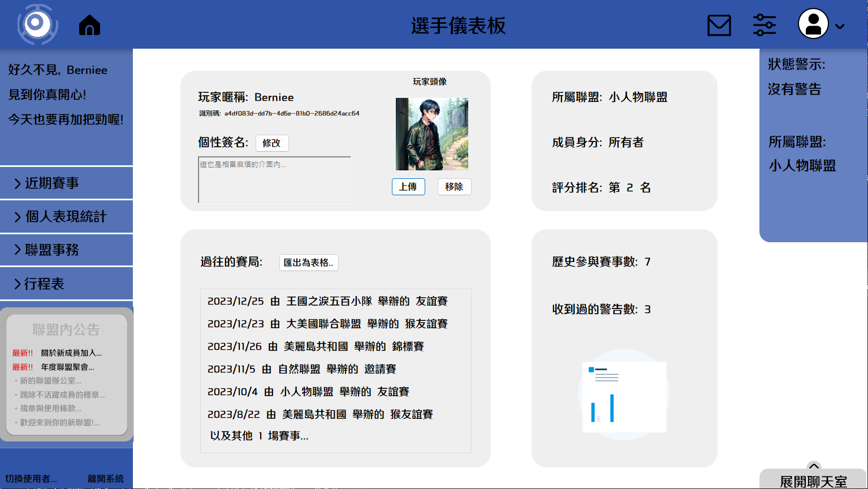Click the statistics chart illustration
Screen dimensions: 868x489
click(624, 394)
